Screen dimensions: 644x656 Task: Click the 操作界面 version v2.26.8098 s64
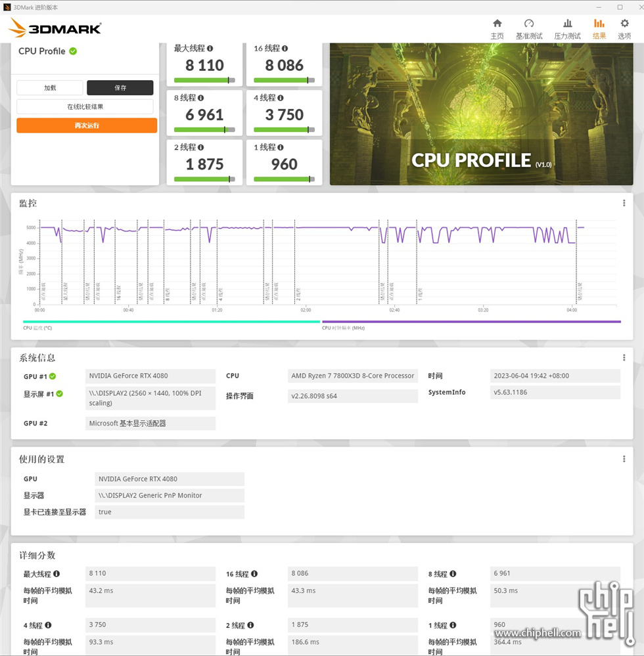(353, 396)
